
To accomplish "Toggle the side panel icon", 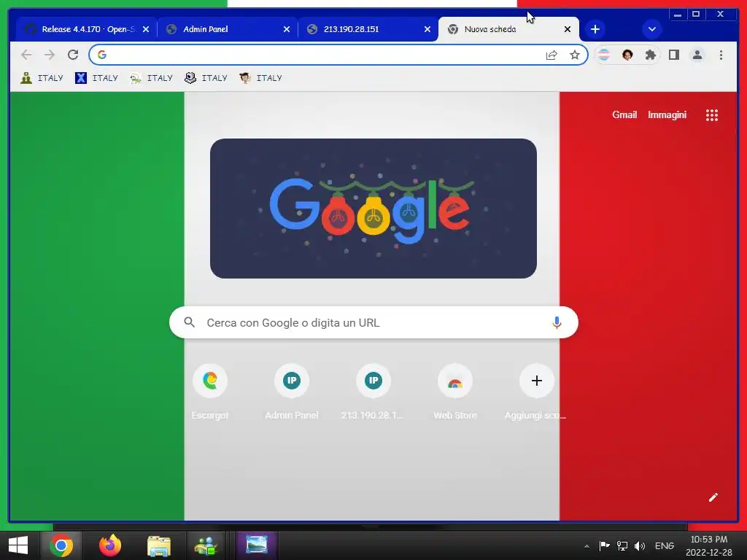I will 674,55.
